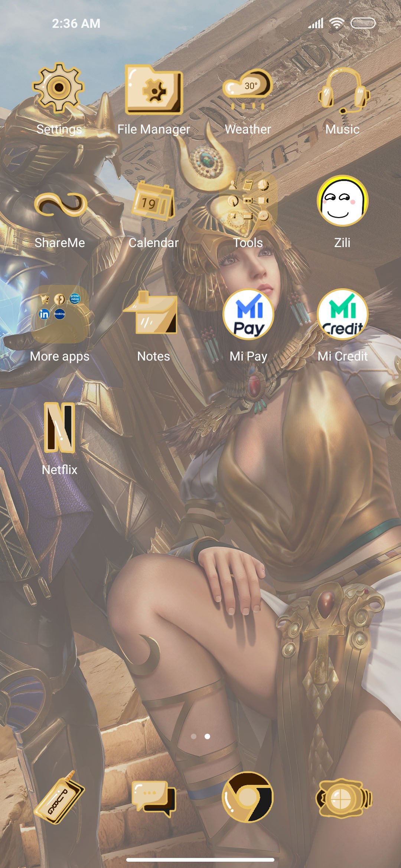401x868 pixels.
Task: Tap the "File Manager" label text
Action: (x=154, y=129)
